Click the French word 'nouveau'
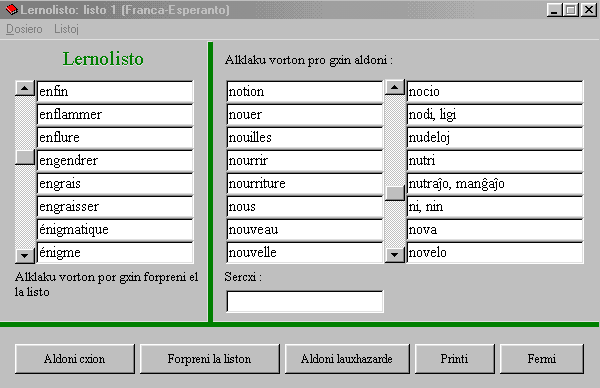This screenshot has height=388, width=600. (305, 229)
